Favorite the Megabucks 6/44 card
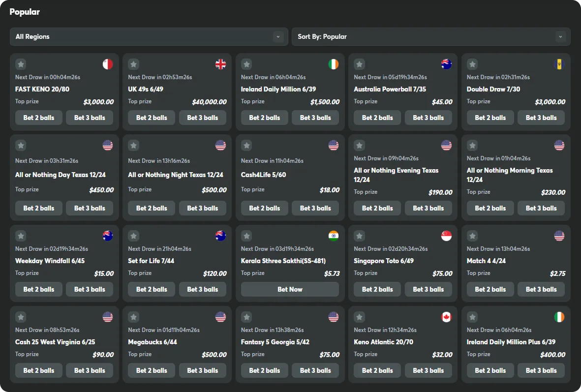 pyautogui.click(x=134, y=317)
